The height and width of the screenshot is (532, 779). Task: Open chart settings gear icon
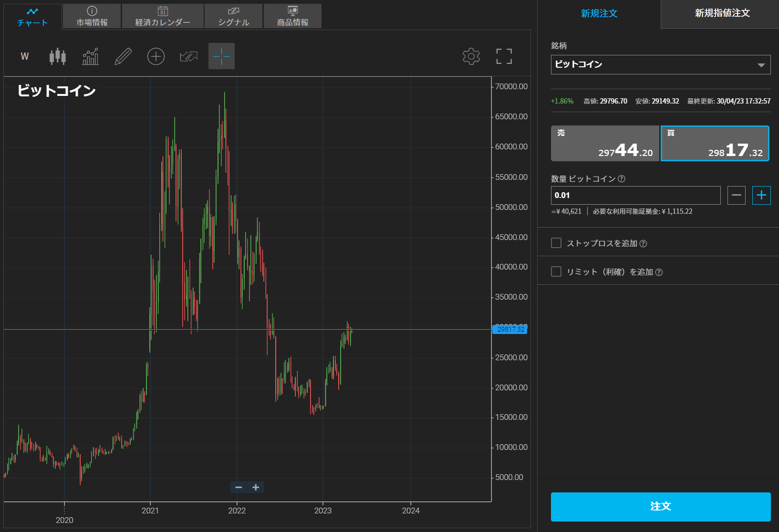tap(471, 56)
